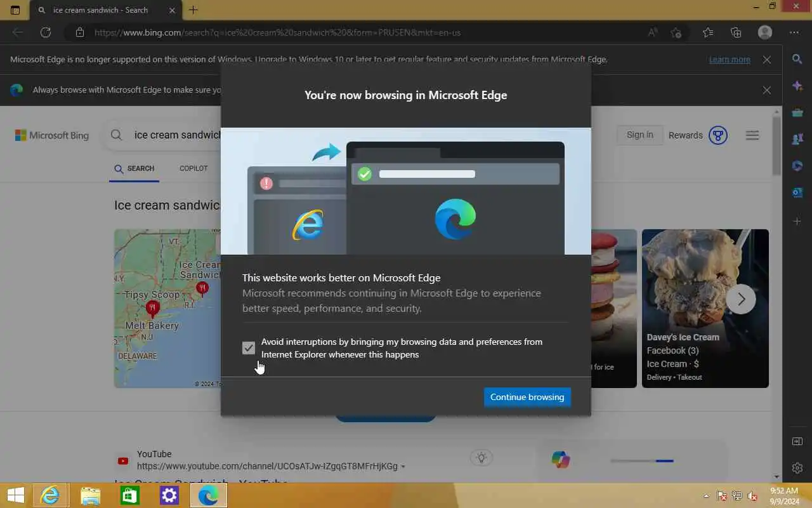Open sidebar Microsoft 365 icon
The image size is (812, 508).
point(797,166)
